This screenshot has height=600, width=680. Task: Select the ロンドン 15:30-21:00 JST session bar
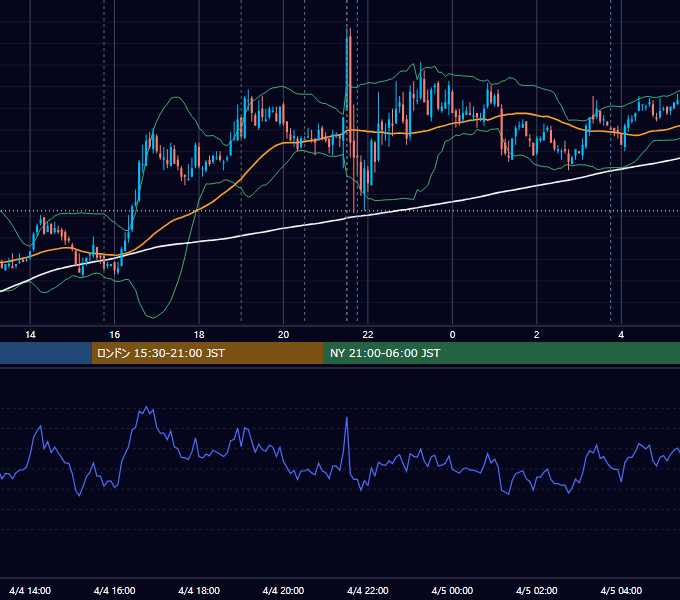click(x=207, y=353)
